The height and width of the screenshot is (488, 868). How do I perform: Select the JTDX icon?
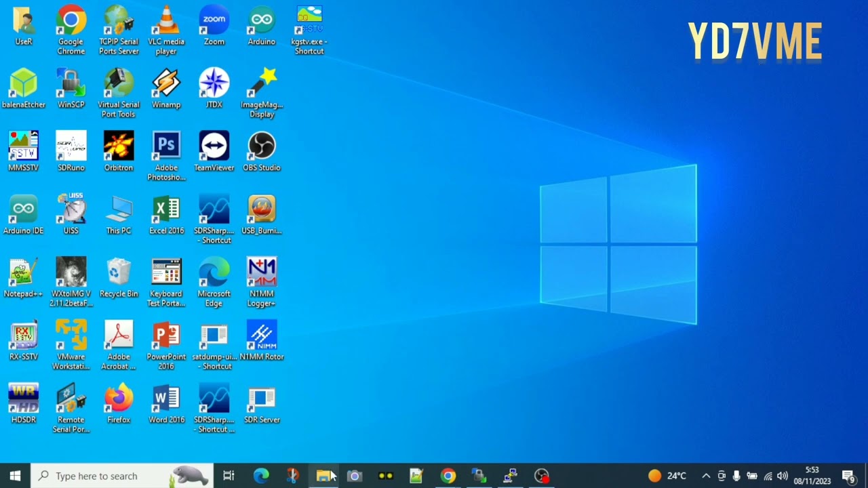pos(214,89)
